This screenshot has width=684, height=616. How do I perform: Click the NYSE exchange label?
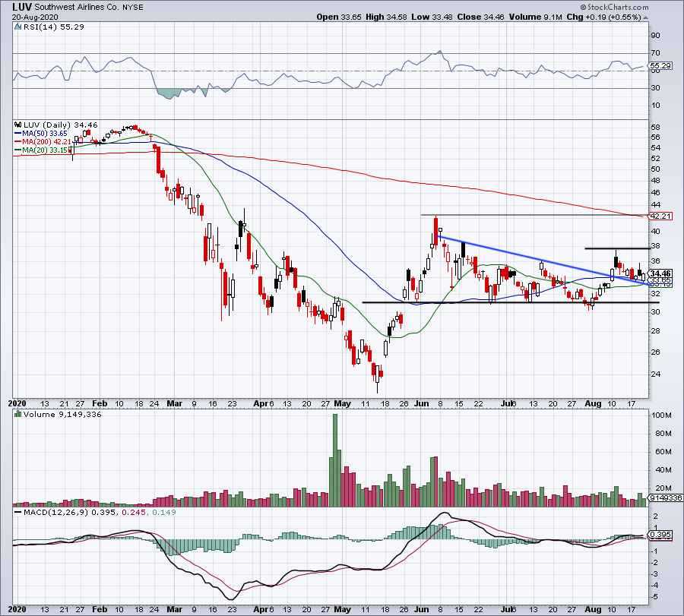[x=132, y=8]
